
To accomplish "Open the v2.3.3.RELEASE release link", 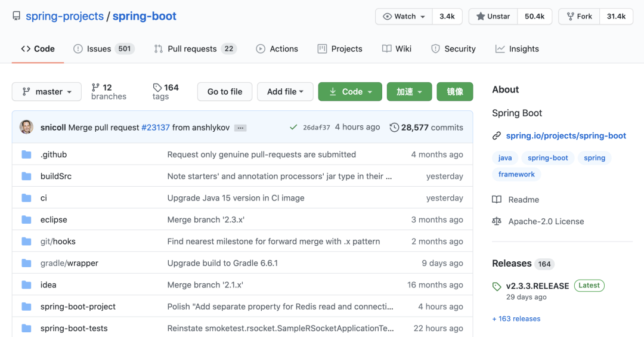I will click(x=537, y=286).
